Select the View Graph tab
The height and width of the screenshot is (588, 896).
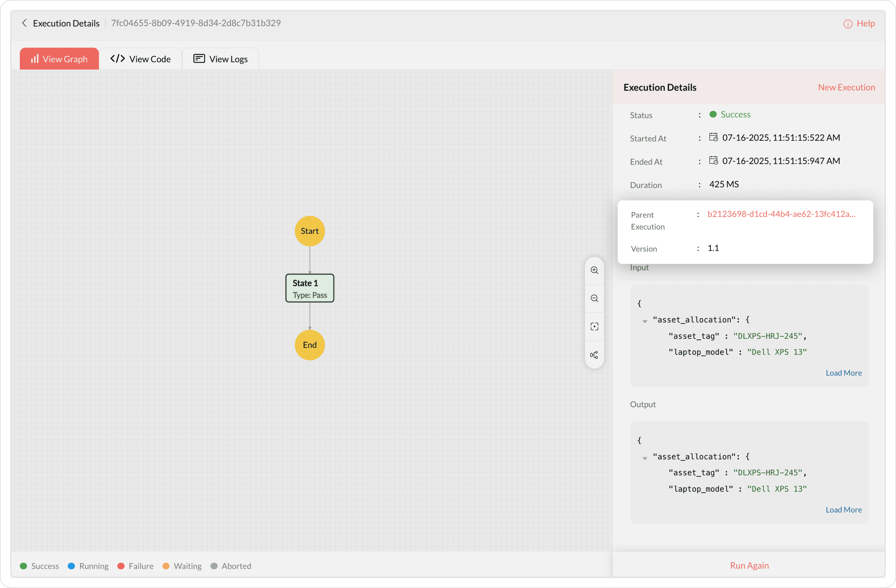coord(59,59)
